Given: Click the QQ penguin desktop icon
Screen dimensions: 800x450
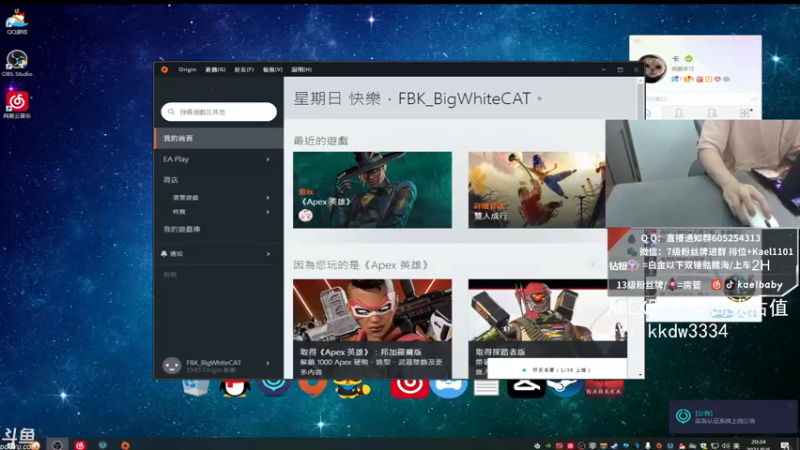Looking at the screenshot, I should pyautogui.click(x=235, y=388).
